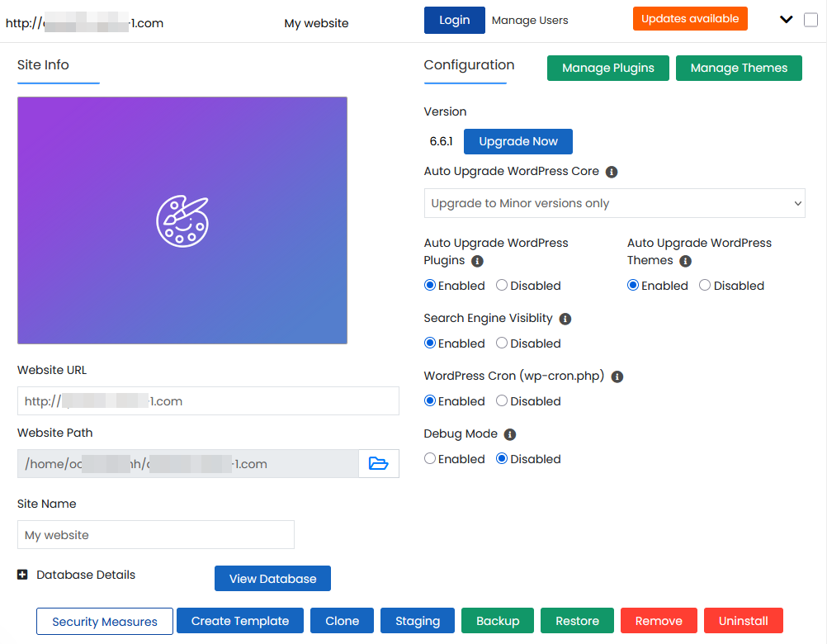Image resolution: width=827 pixels, height=644 pixels.
Task: Tick the site selection checkbox at top right
Action: pos(810,20)
